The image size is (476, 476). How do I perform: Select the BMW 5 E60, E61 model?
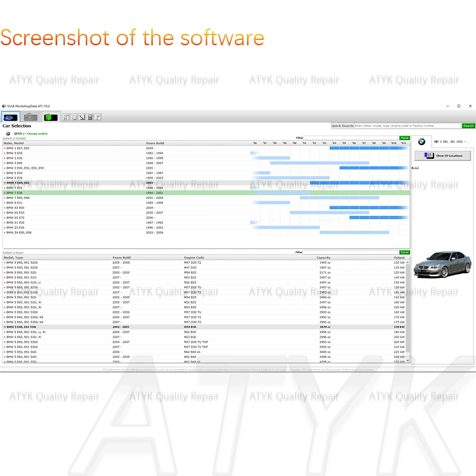point(206,183)
